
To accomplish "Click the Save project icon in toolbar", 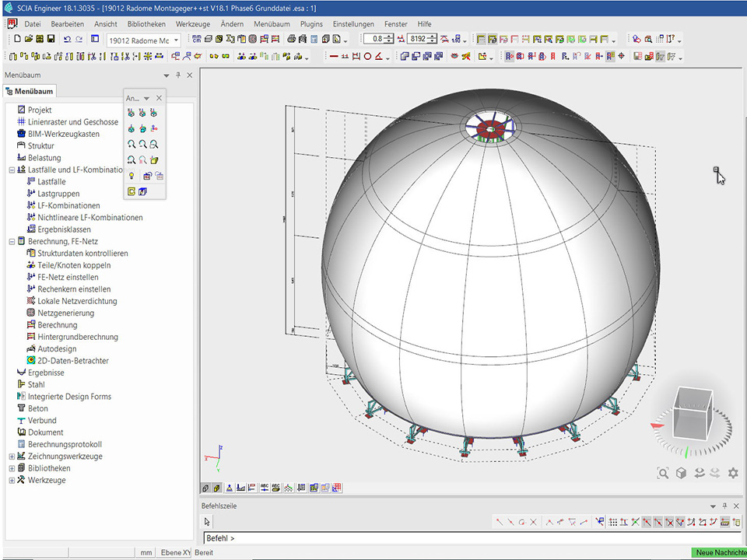I will click(x=51, y=40).
